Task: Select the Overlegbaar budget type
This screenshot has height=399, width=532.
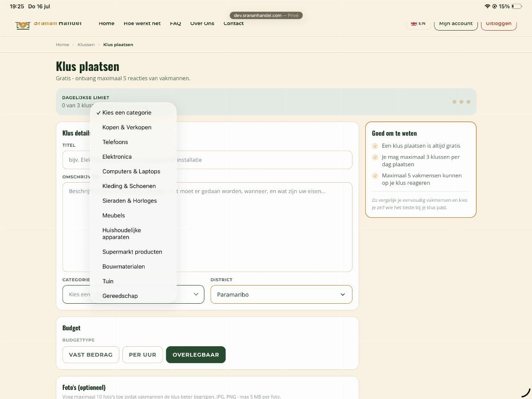Action: [196, 355]
